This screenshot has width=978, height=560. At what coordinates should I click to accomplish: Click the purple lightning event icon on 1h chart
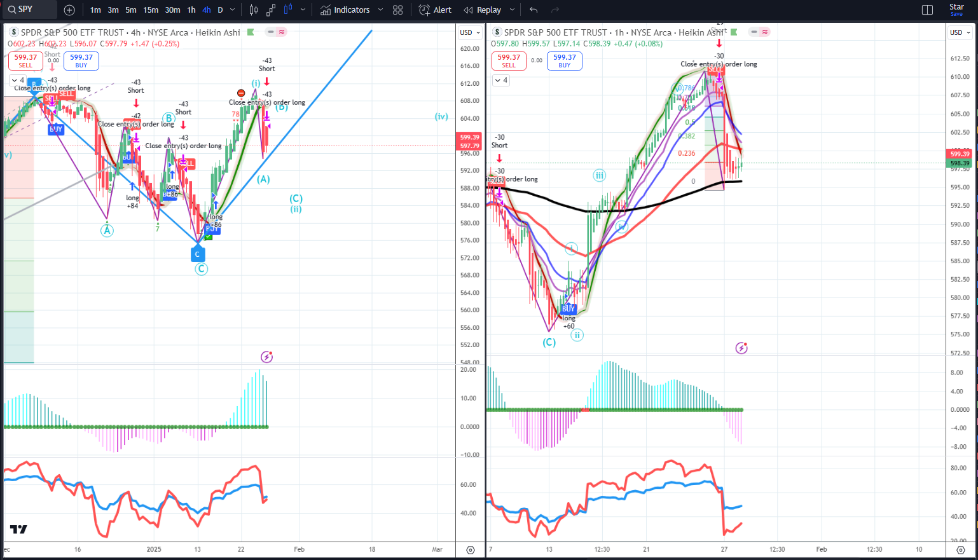point(741,348)
